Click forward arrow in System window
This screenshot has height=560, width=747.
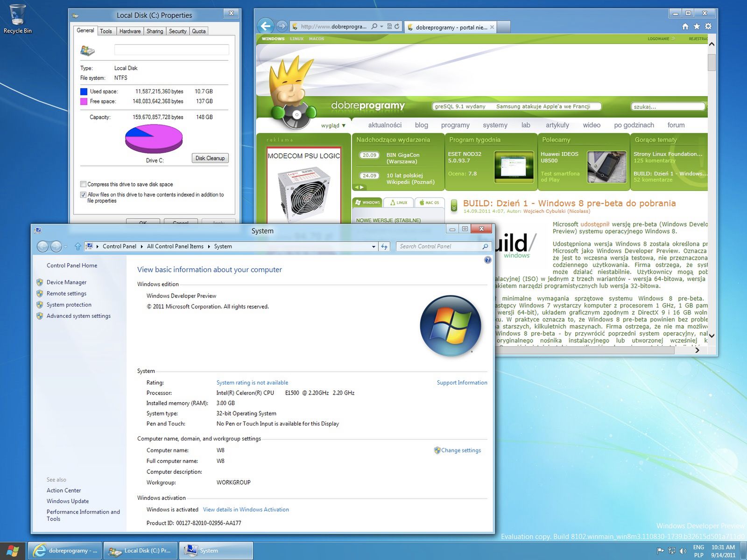coord(56,246)
